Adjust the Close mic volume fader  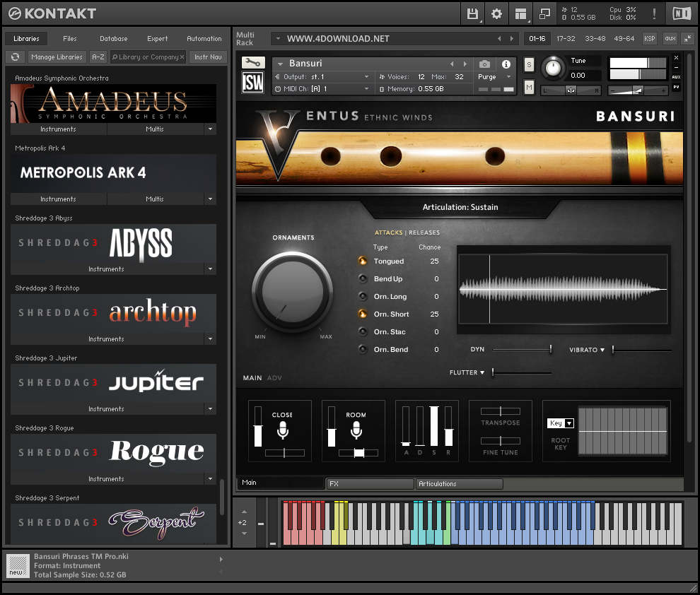coord(258,426)
